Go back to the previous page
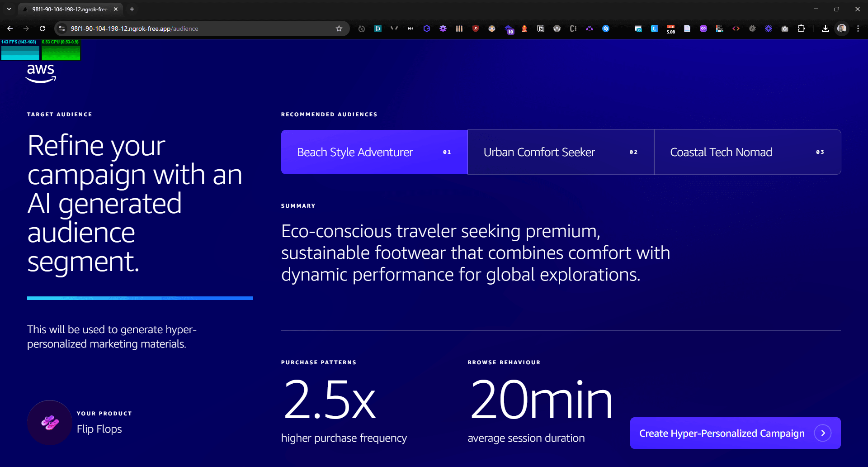Viewport: 868px width, 467px height. [x=10, y=29]
